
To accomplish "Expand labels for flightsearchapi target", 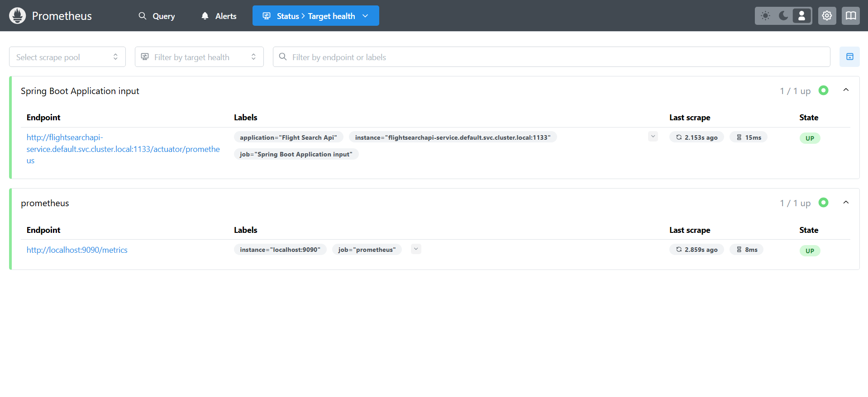I will (653, 137).
